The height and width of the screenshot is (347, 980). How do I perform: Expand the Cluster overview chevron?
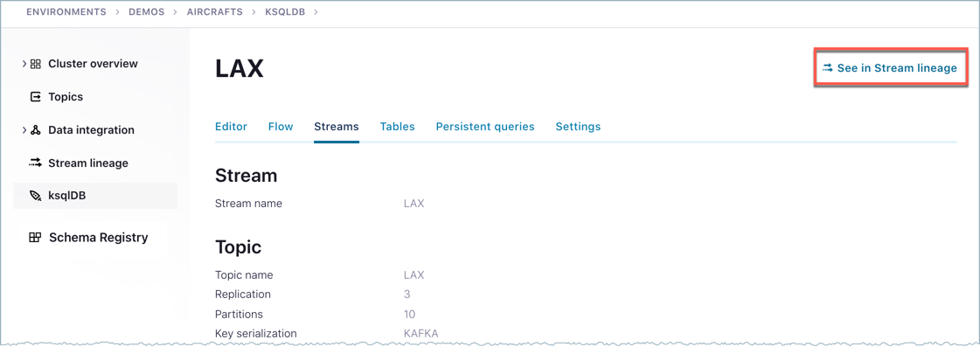[24, 64]
